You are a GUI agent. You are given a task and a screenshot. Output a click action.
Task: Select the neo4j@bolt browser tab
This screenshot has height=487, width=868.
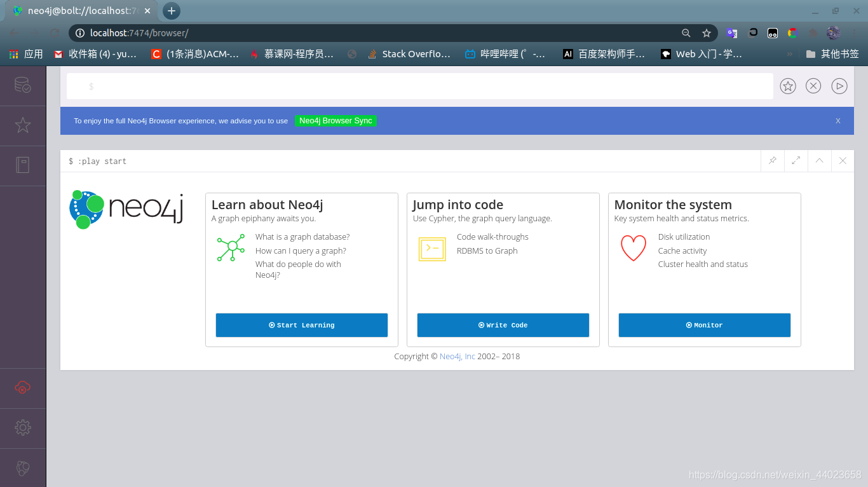(81, 11)
